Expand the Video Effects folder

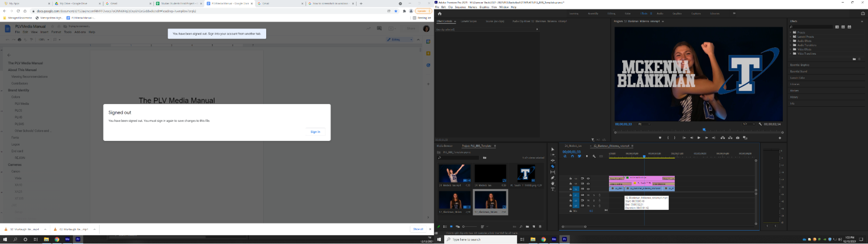tap(791, 49)
